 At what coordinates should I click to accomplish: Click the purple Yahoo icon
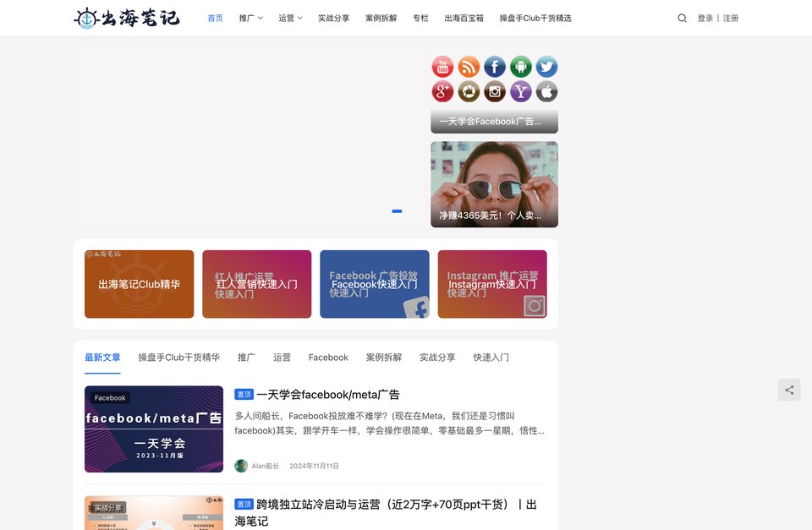[x=520, y=91]
